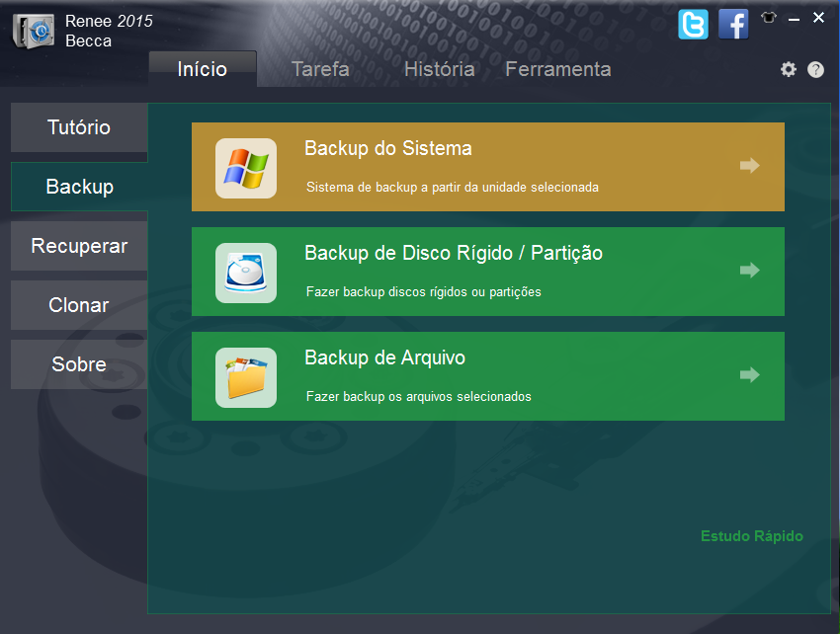Select Tutório in the sidebar
Viewport: 840px width, 634px height.
pos(79,127)
